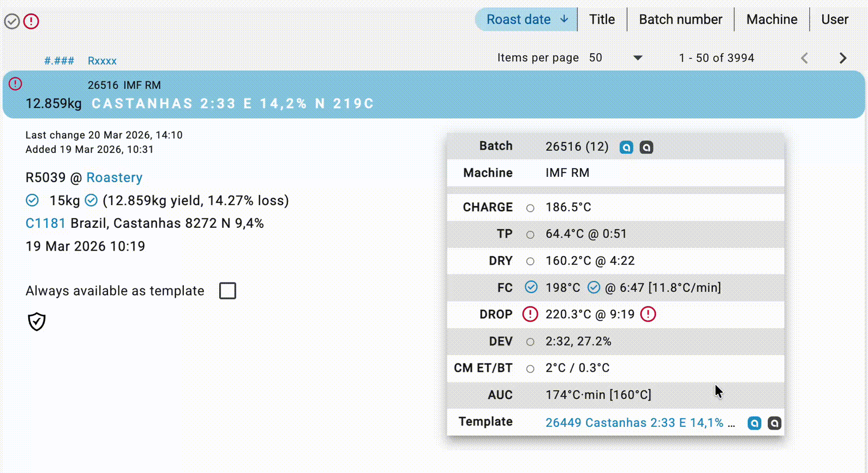Enable Always available as template checkbox
Screen dimensions: 868x473
pos(227,291)
